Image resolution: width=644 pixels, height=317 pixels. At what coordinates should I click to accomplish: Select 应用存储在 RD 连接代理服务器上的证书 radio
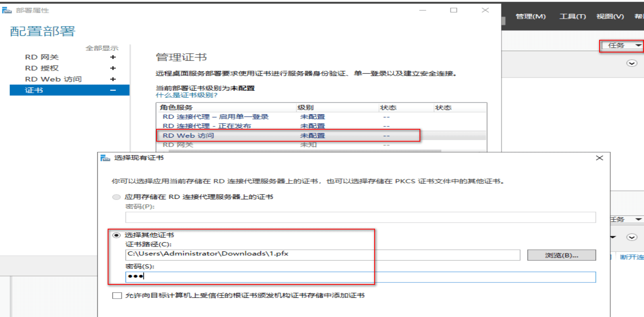coord(116,197)
